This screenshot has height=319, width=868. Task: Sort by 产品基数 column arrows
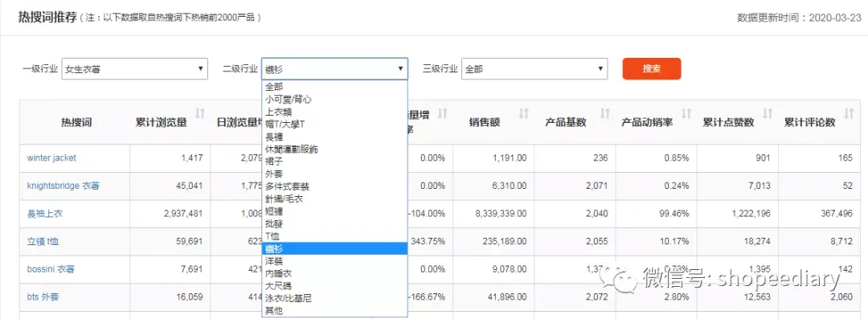pyautogui.click(x=605, y=113)
